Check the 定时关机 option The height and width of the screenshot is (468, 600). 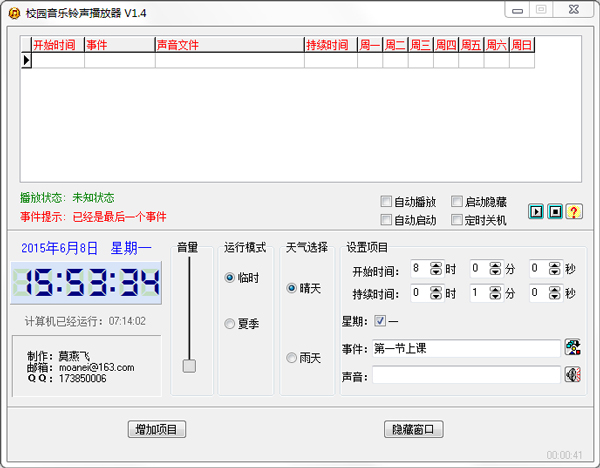(457, 220)
